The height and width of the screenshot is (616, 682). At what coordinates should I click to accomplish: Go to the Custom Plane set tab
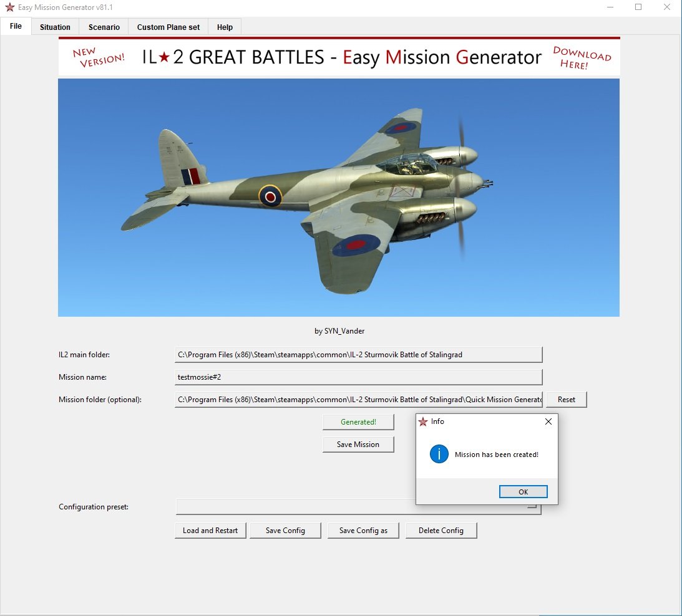[x=168, y=27]
